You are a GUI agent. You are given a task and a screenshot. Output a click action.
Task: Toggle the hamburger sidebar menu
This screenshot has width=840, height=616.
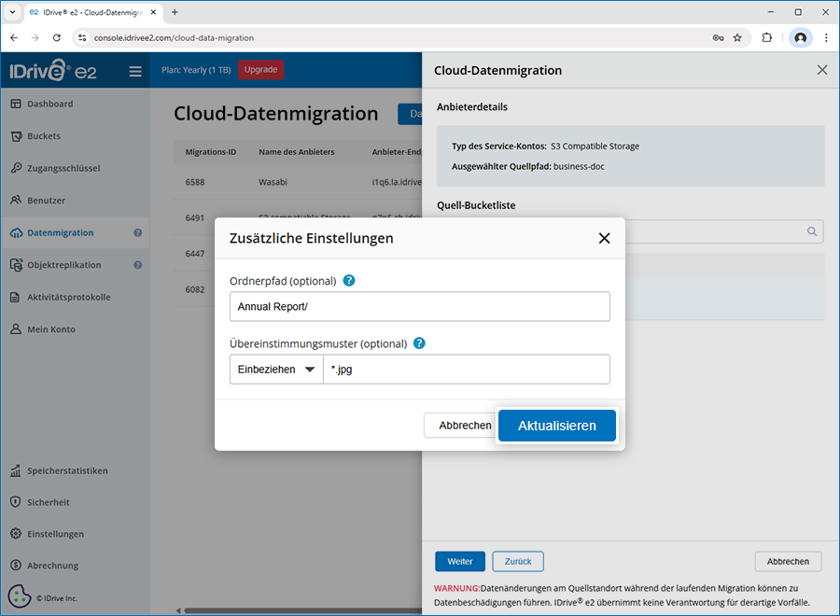tap(135, 71)
